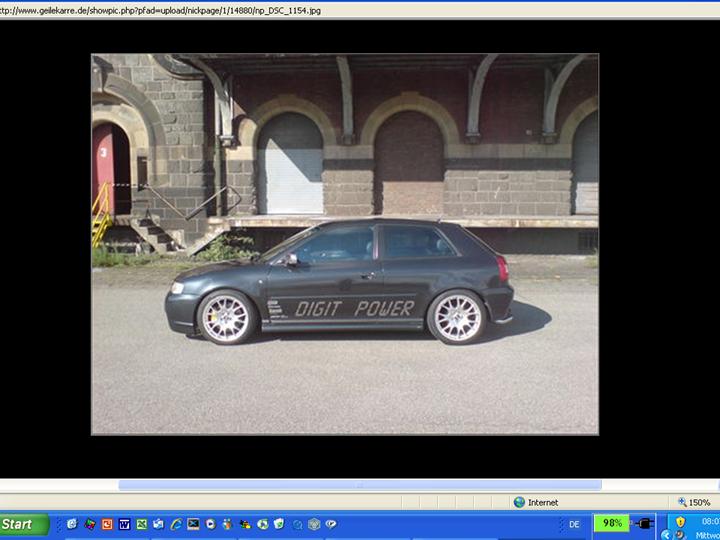
Task: Click the horizontal scrollbar thumb
Action: [360, 485]
